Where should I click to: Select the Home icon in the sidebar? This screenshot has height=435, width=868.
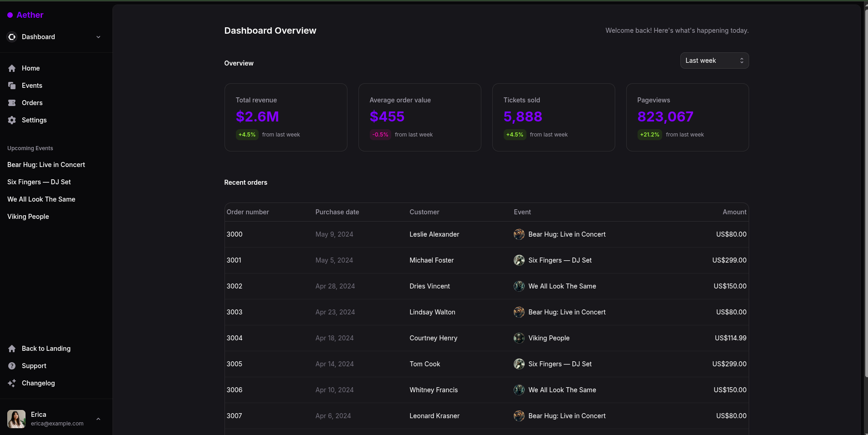[x=12, y=68]
